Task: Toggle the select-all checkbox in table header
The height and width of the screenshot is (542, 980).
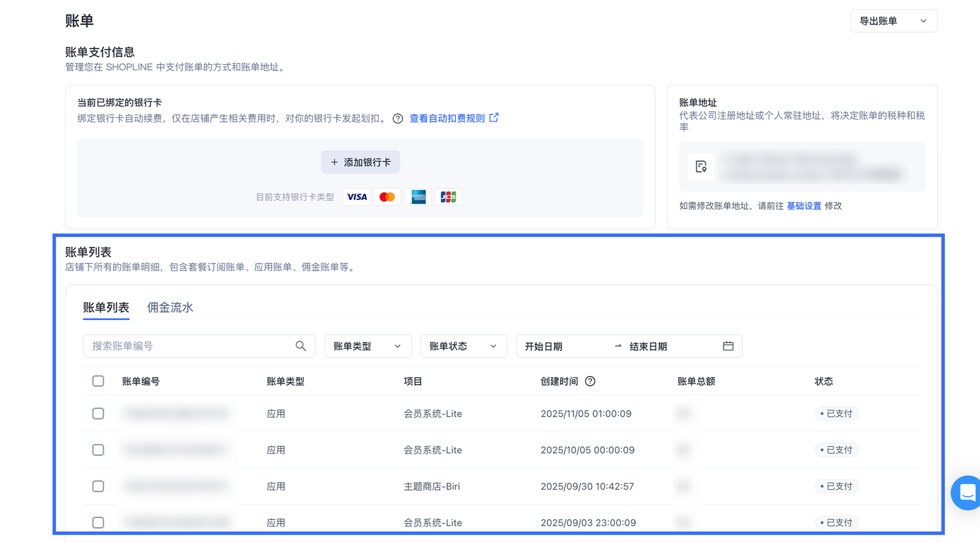Action: click(x=98, y=381)
